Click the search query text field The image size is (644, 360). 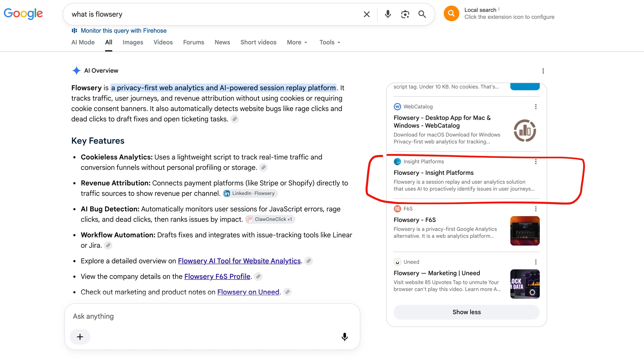click(x=213, y=14)
